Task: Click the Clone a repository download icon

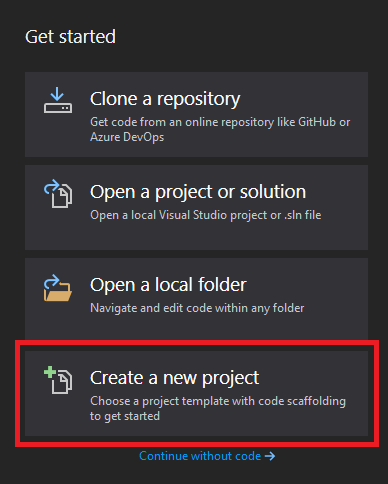Action: (x=58, y=100)
